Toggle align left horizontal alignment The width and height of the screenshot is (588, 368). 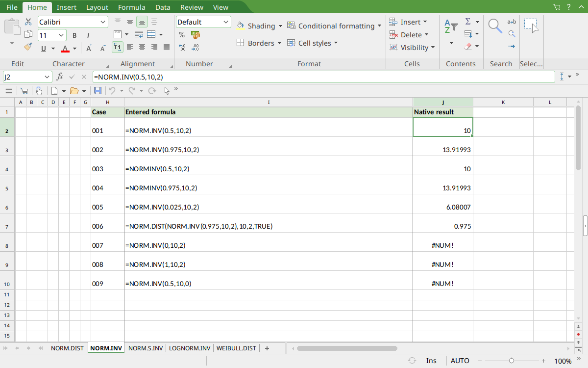coord(130,47)
